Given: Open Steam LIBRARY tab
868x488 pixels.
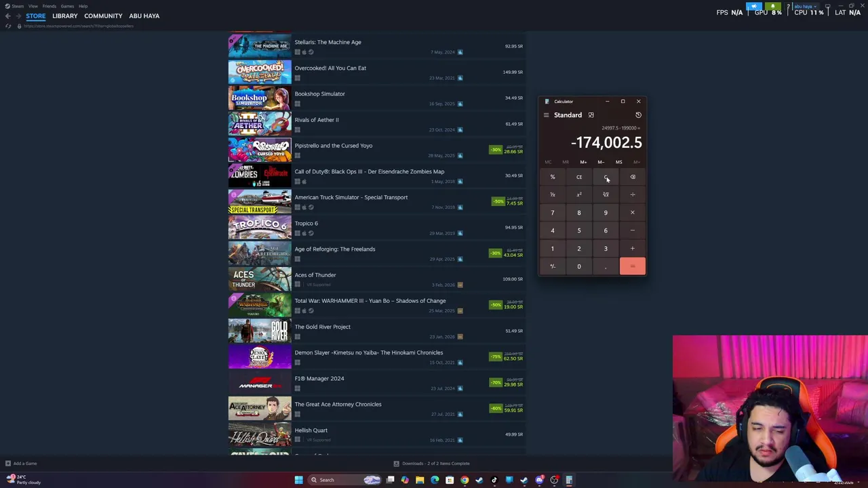Looking at the screenshot, I should tap(65, 16).
